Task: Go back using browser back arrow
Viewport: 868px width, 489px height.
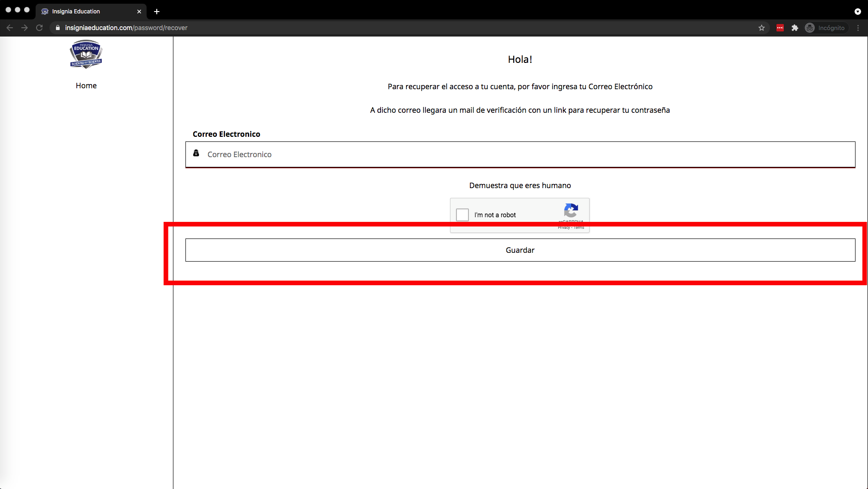Action: tap(10, 28)
